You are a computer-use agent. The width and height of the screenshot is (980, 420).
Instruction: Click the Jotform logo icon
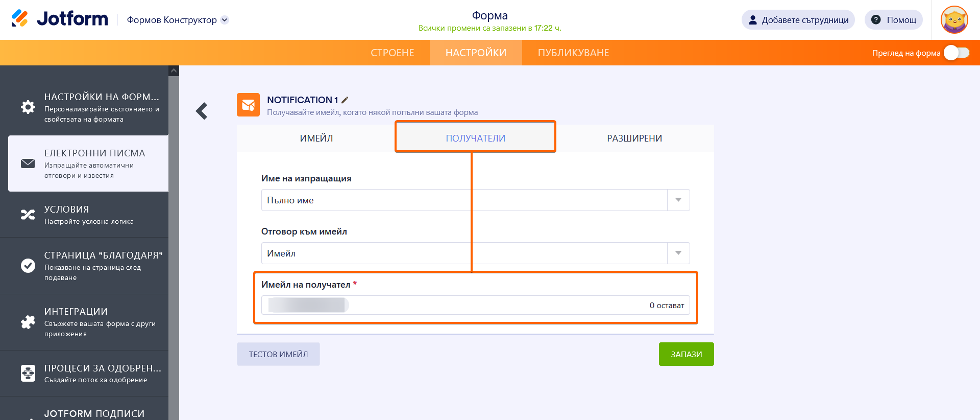(20, 19)
